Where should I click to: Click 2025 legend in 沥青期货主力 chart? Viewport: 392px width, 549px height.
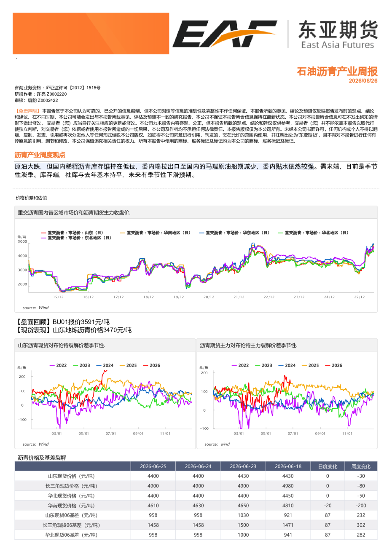[x=311, y=365]
